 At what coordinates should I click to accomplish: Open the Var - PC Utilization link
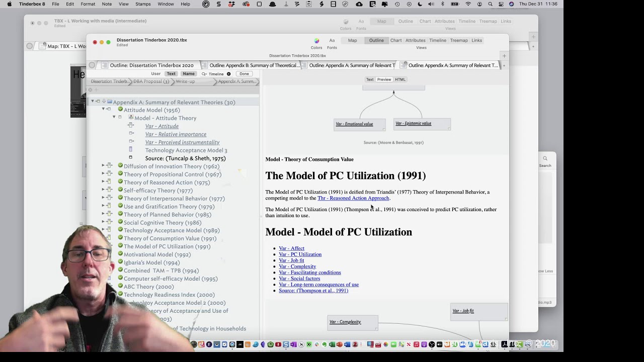pos(300,254)
